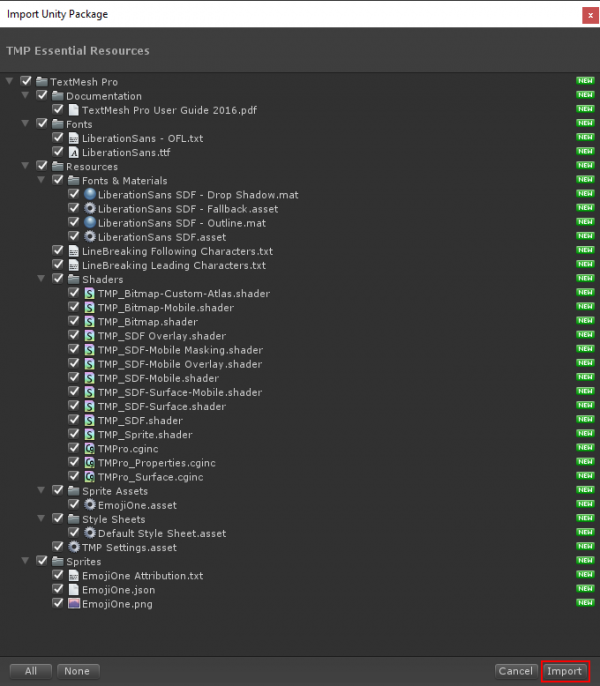Select the Default Style Sheet.asset entry
600x686 pixels.
pyautogui.click(x=162, y=534)
